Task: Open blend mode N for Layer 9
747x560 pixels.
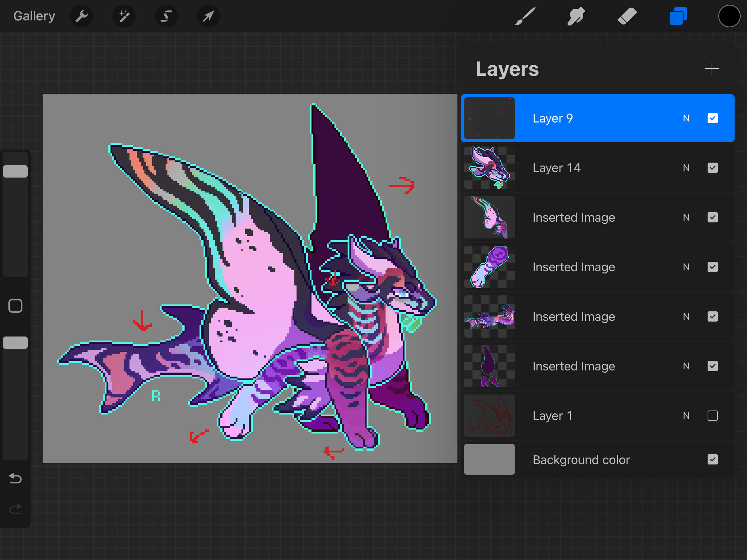Action: [686, 118]
